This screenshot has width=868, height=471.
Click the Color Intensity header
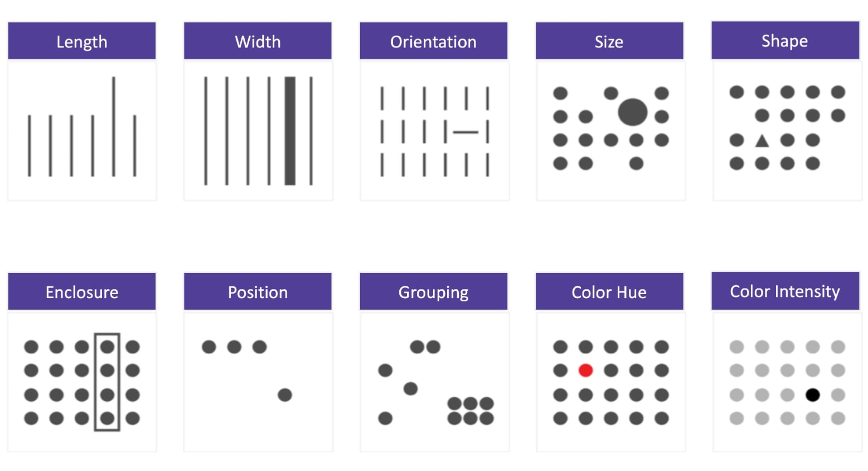(785, 291)
